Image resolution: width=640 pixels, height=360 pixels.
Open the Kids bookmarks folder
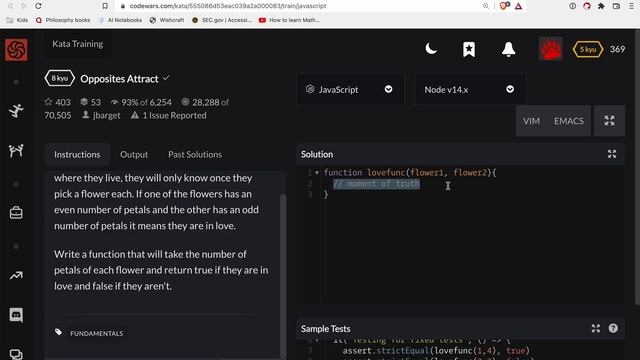click(x=18, y=20)
